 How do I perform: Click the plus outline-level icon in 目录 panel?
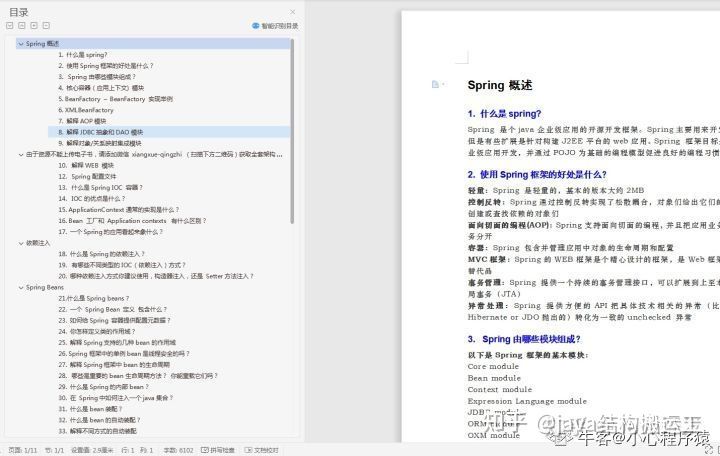34,26
